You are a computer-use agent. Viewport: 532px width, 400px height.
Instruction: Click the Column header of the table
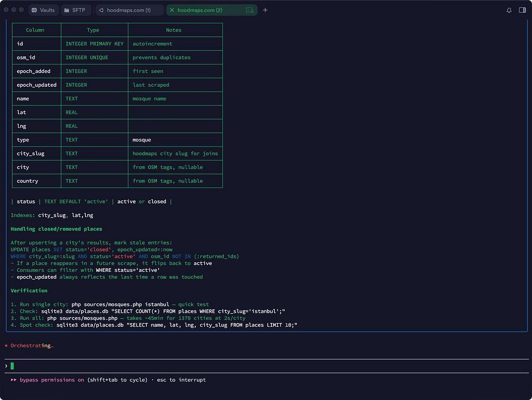point(35,30)
